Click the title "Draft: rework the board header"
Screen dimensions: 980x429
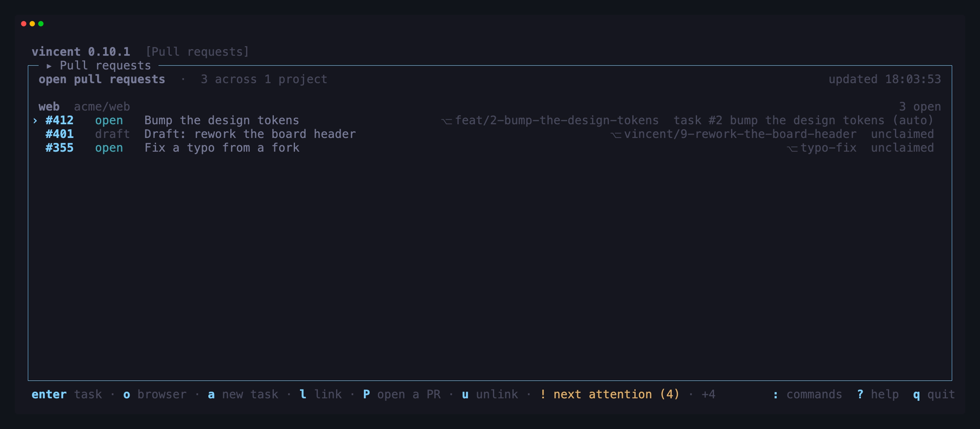coord(250,134)
